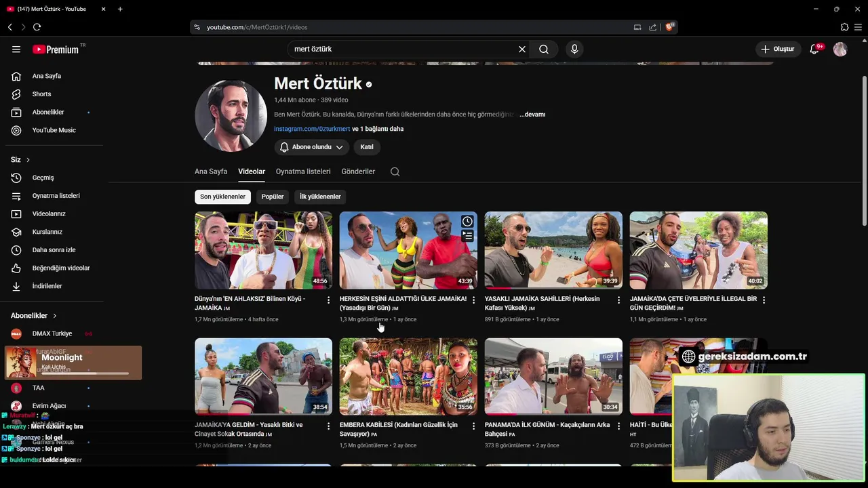This screenshot has height=488, width=868.
Task: Open YouTube Music in sidebar
Action: 54,130
